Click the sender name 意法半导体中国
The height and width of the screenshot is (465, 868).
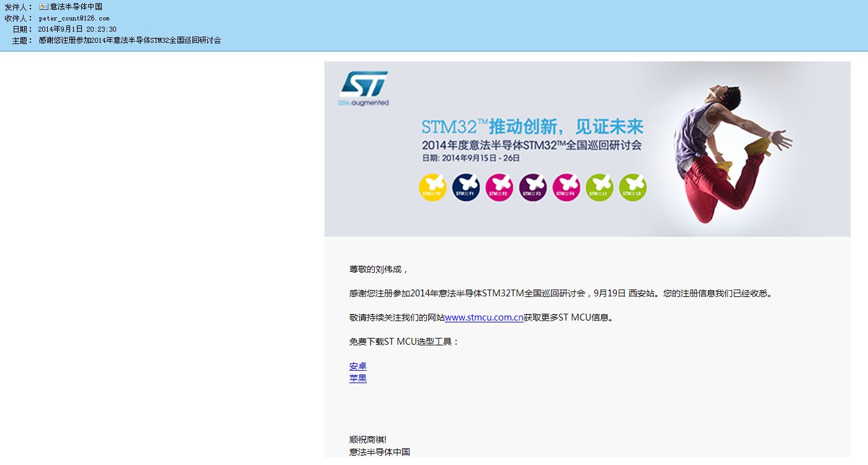click(x=76, y=7)
